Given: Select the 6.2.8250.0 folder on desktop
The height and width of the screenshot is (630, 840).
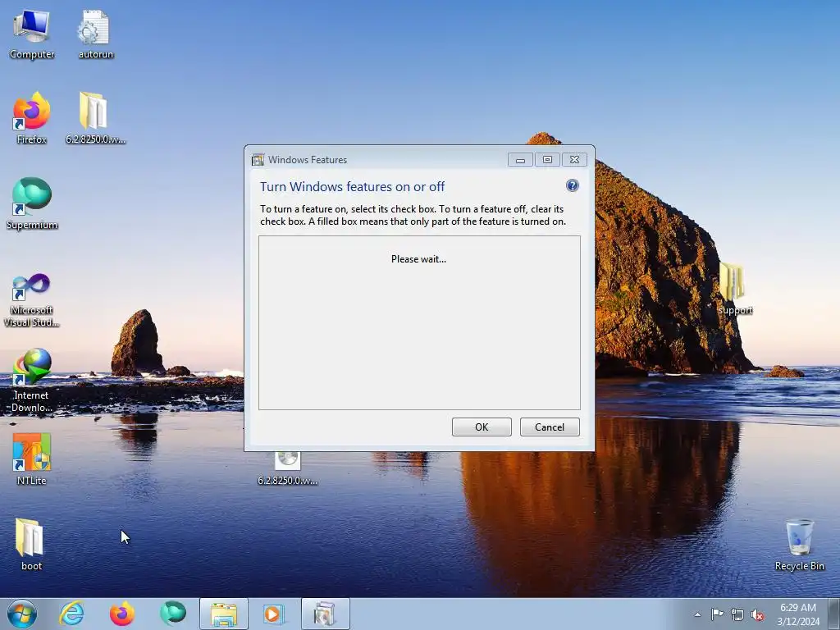Looking at the screenshot, I should tap(95, 119).
